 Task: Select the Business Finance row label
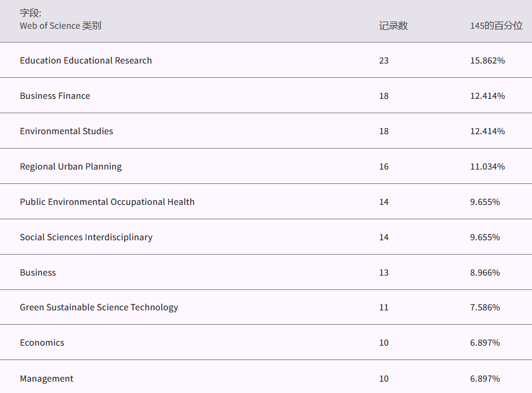55,96
